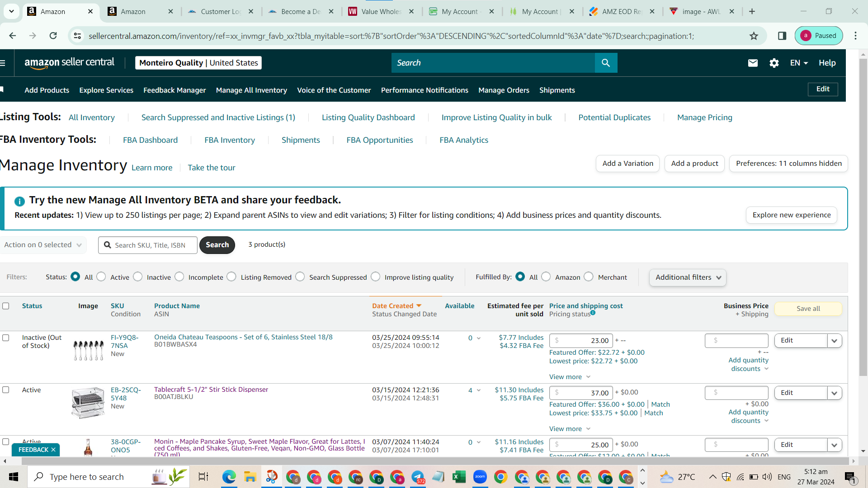Open the Take the tour link
The width and height of the screenshot is (868, 488).
point(212,168)
